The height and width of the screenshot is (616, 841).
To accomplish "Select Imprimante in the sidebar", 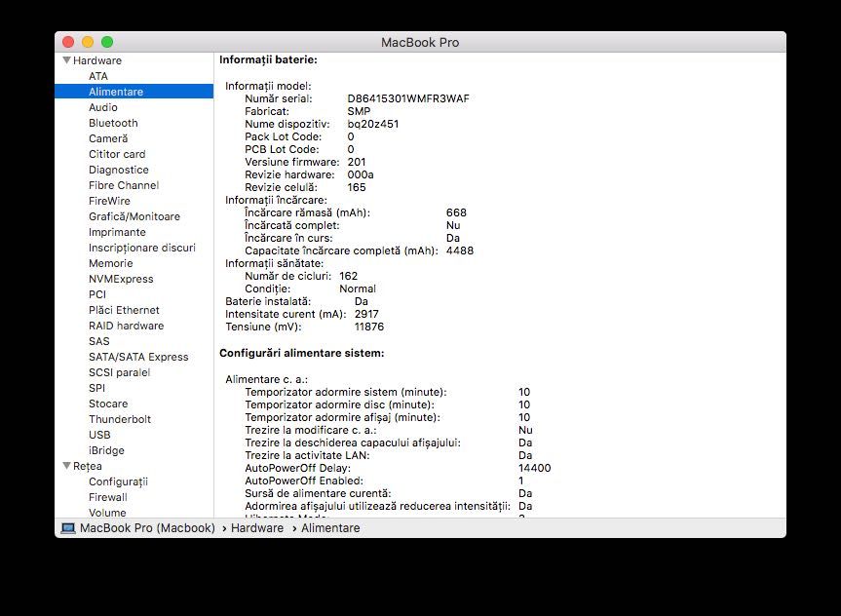I will (x=117, y=232).
